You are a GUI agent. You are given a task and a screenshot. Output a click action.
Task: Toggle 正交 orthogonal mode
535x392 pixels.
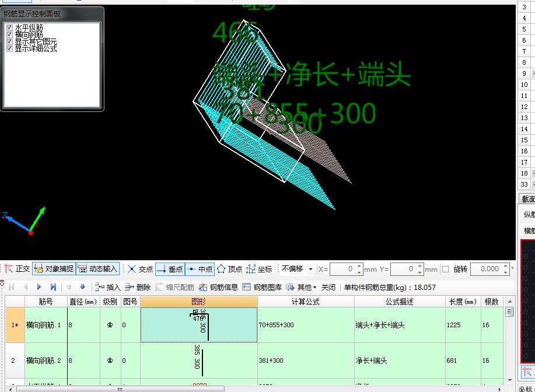(x=17, y=269)
